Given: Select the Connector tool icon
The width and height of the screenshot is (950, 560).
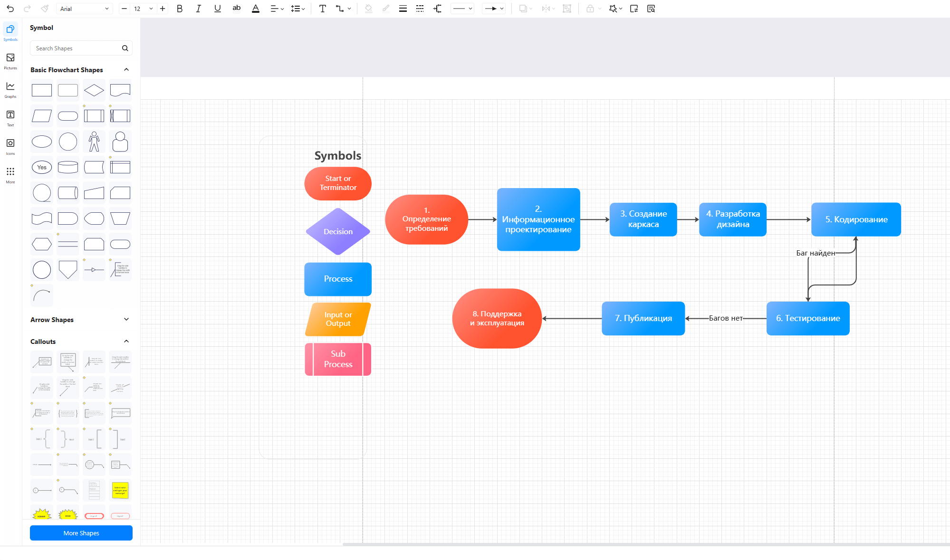Looking at the screenshot, I should (339, 9).
